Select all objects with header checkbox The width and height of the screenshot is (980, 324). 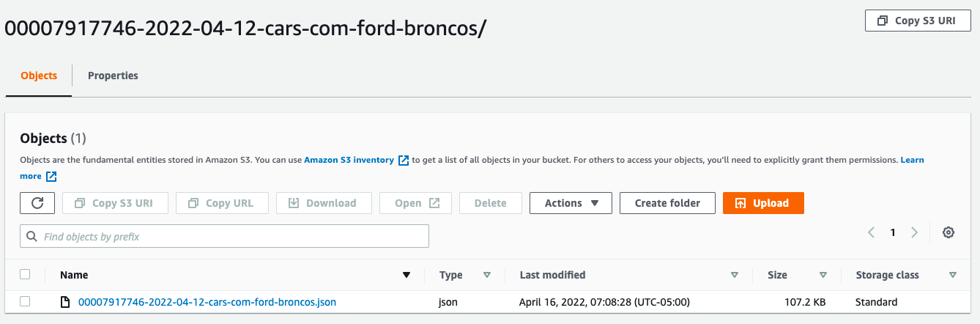[25, 274]
